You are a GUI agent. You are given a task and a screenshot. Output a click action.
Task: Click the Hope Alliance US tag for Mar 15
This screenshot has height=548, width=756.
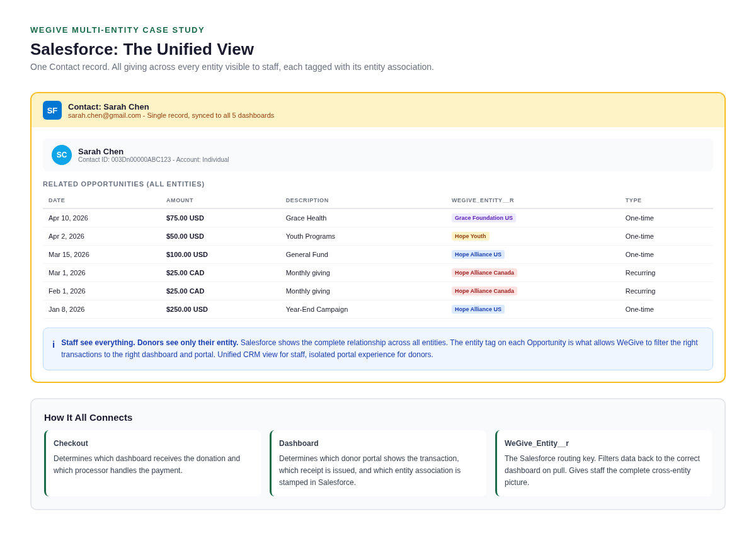pos(478,254)
